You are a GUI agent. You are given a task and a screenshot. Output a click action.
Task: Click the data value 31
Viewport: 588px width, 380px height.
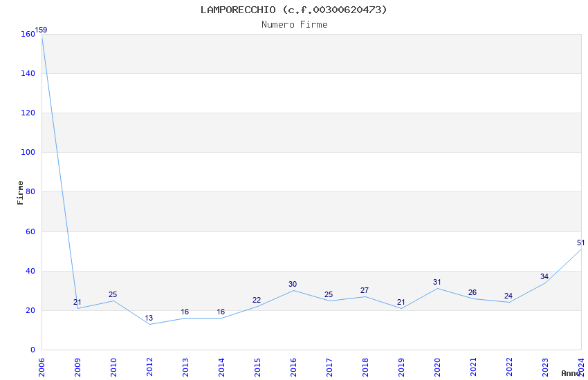coord(437,283)
